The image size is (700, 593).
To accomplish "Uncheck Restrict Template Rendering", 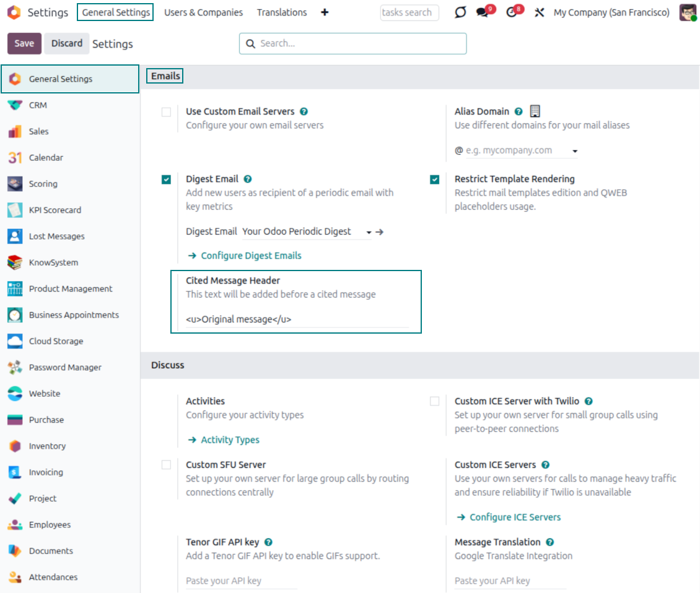I will 434,180.
